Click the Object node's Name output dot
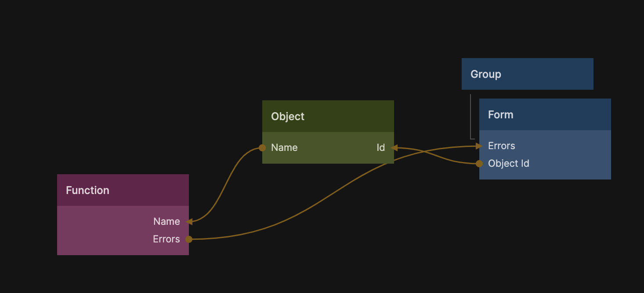The image size is (644, 293). [262, 148]
